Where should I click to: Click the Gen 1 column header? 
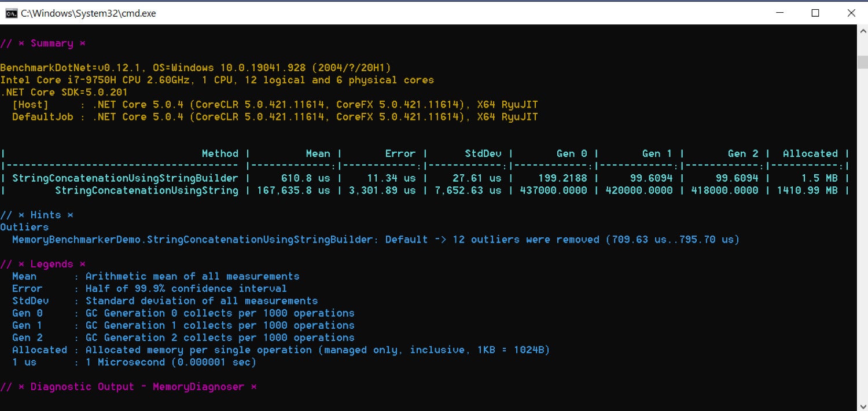[x=657, y=153]
